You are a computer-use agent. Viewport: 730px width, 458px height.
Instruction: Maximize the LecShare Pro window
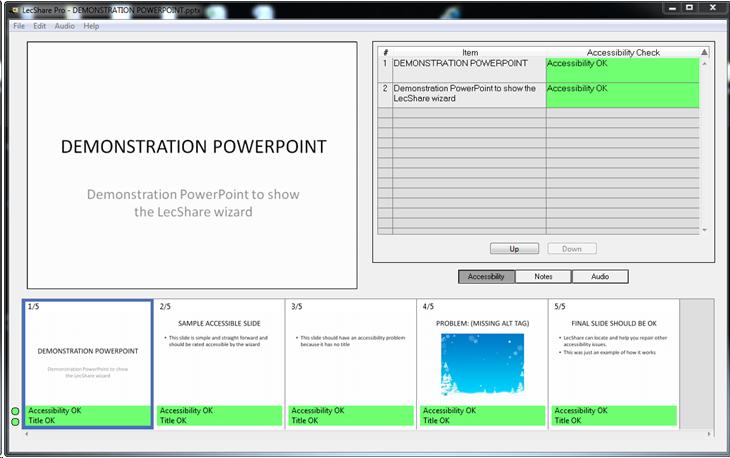click(689, 8)
